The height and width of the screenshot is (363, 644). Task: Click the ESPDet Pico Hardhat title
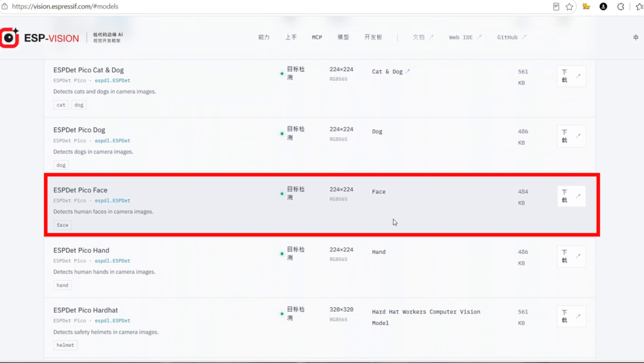click(85, 310)
